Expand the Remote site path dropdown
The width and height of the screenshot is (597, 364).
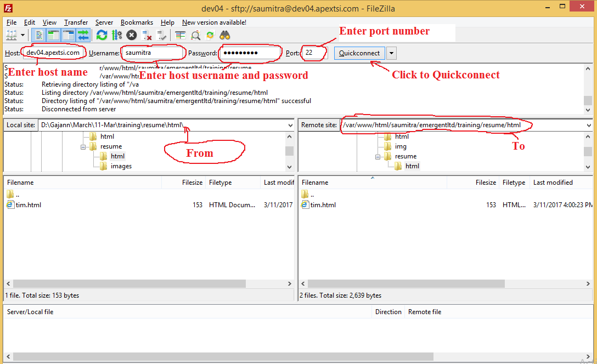[x=589, y=125]
